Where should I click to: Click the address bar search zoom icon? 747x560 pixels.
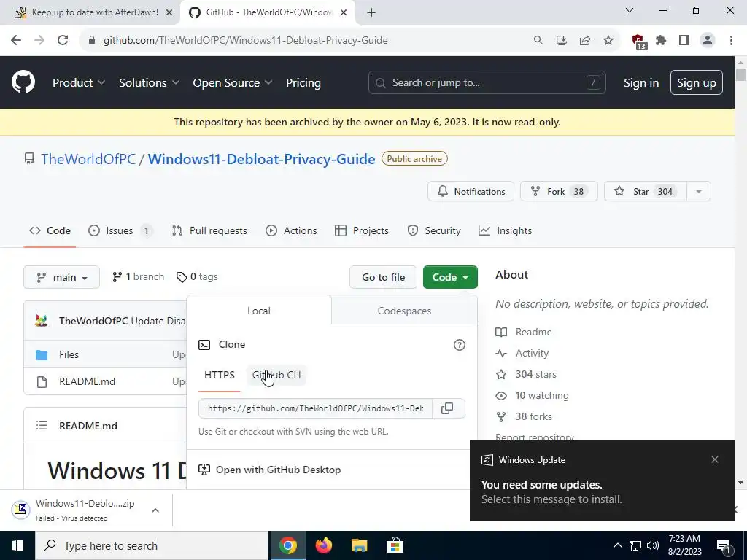[x=538, y=41]
